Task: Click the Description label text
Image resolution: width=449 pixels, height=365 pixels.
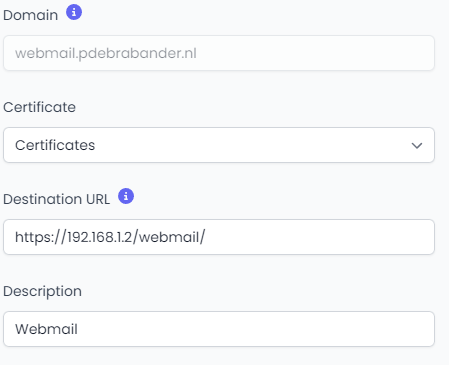Action: (42, 291)
